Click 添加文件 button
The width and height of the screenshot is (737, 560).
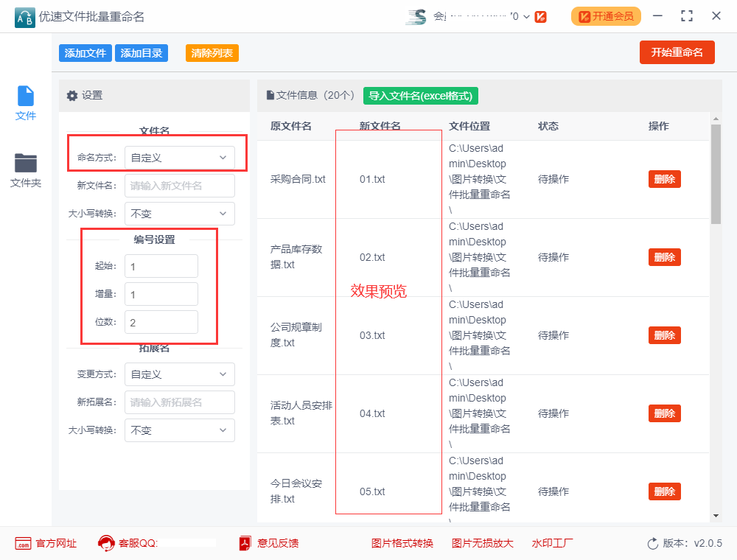pos(85,53)
